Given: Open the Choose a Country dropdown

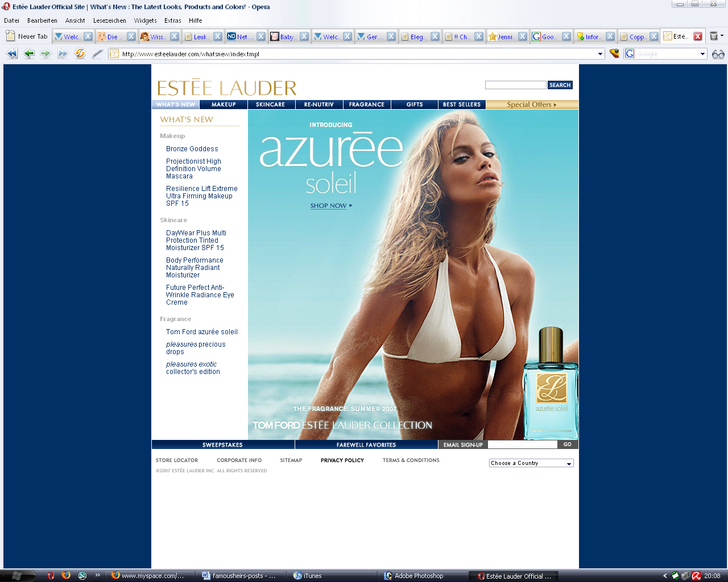Looking at the screenshot, I should click(x=531, y=463).
